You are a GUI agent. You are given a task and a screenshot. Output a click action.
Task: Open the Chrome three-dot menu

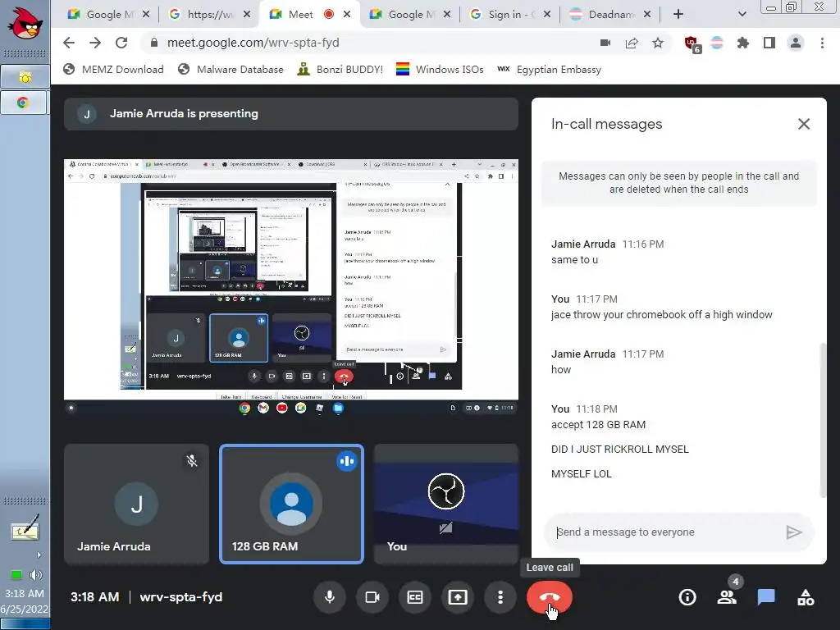click(x=822, y=43)
